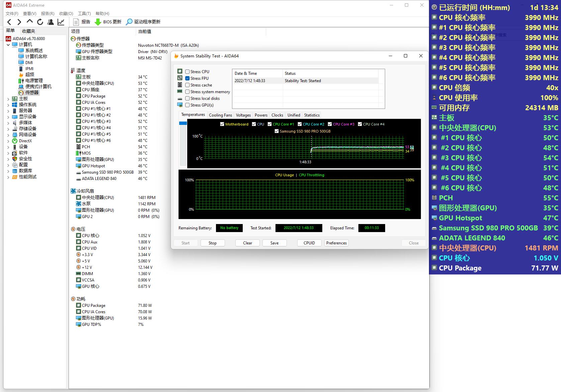Click the up arrow navigation icon
This screenshot has height=392, width=561.
30,22
